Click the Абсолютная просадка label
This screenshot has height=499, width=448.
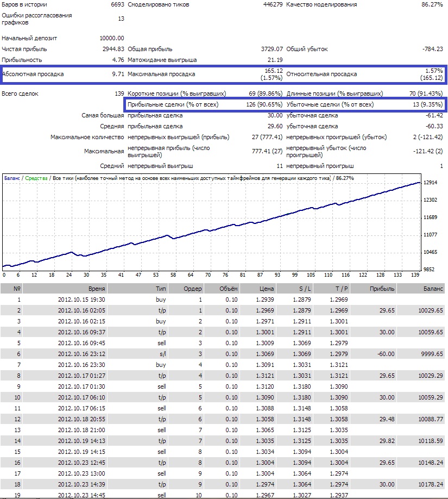[34, 74]
